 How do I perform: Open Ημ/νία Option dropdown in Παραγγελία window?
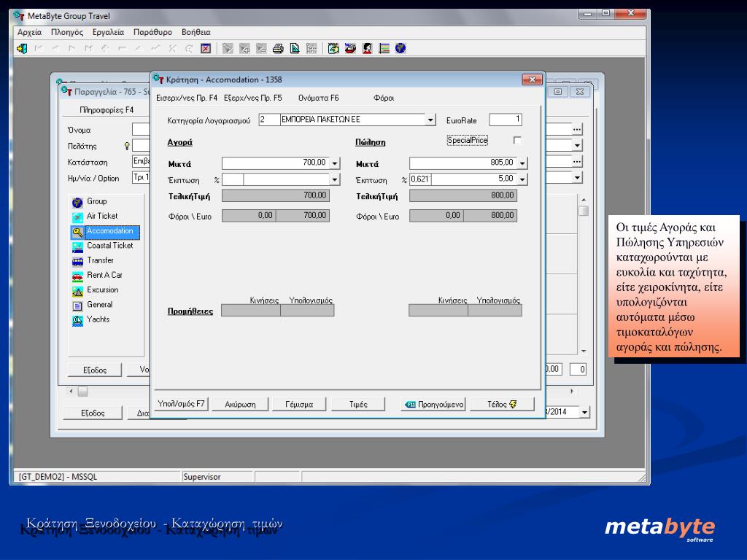coord(577,178)
